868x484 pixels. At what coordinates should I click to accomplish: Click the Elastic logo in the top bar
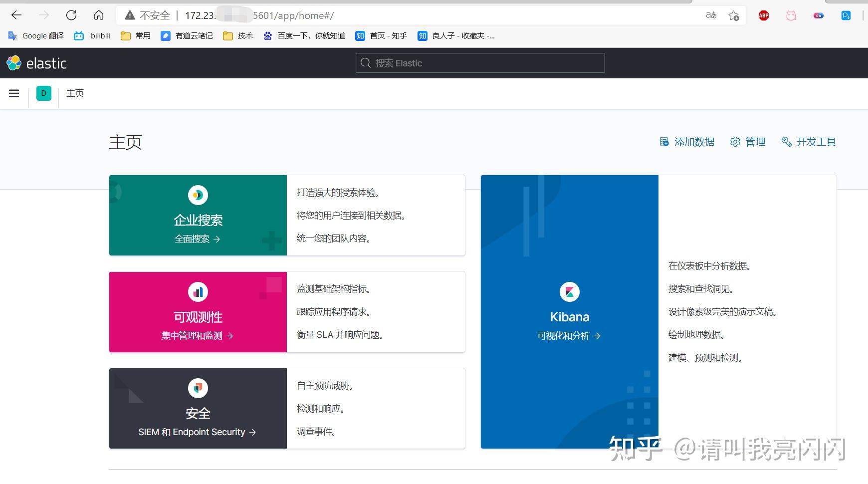36,63
